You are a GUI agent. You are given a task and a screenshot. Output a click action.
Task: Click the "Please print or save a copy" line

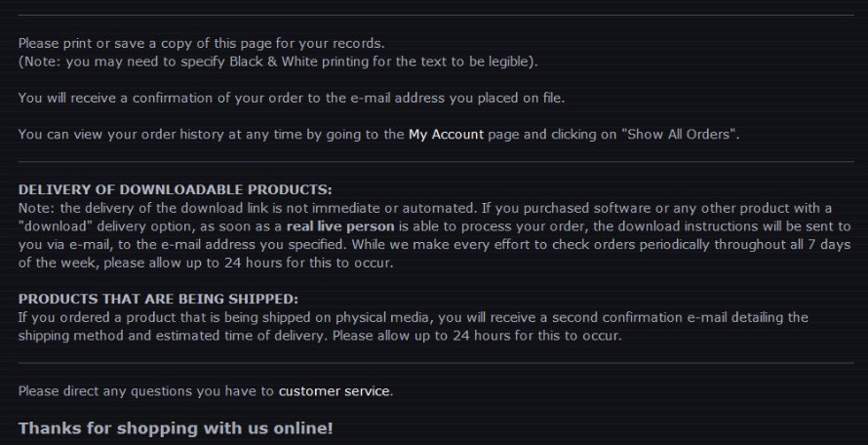point(202,43)
